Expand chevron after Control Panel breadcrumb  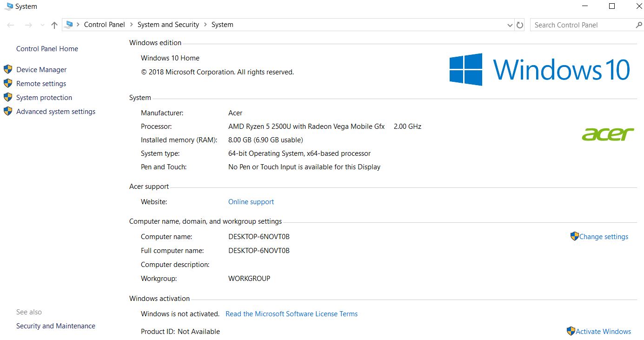(131, 25)
